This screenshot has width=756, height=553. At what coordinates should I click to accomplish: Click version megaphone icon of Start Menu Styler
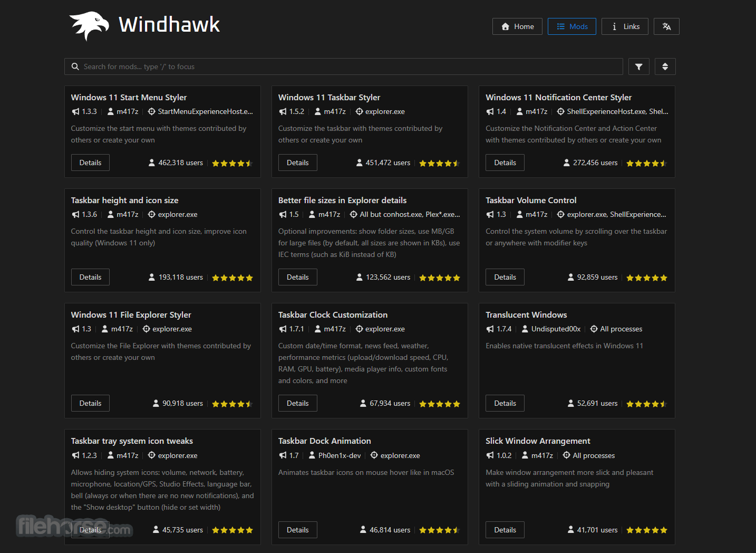(x=75, y=111)
